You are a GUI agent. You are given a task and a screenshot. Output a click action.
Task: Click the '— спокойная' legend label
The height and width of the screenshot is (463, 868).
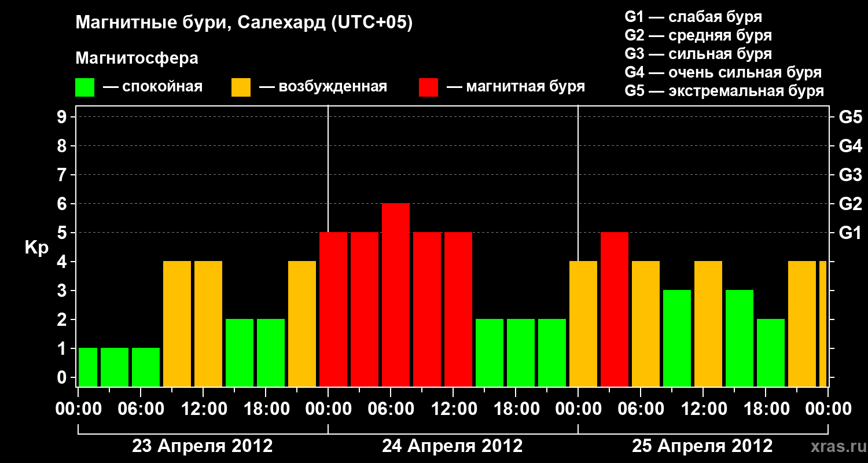click(x=153, y=87)
